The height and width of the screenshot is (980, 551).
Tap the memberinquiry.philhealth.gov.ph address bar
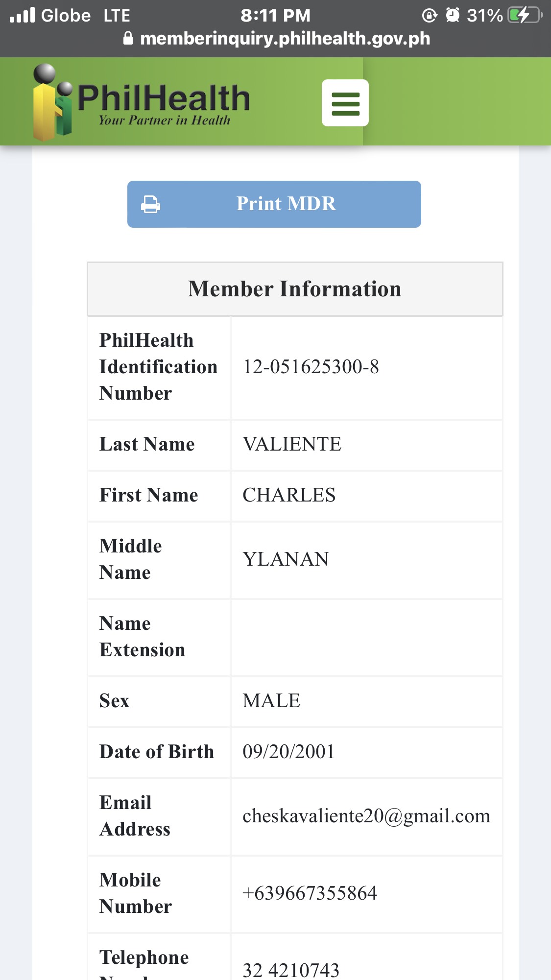pyautogui.click(x=285, y=38)
